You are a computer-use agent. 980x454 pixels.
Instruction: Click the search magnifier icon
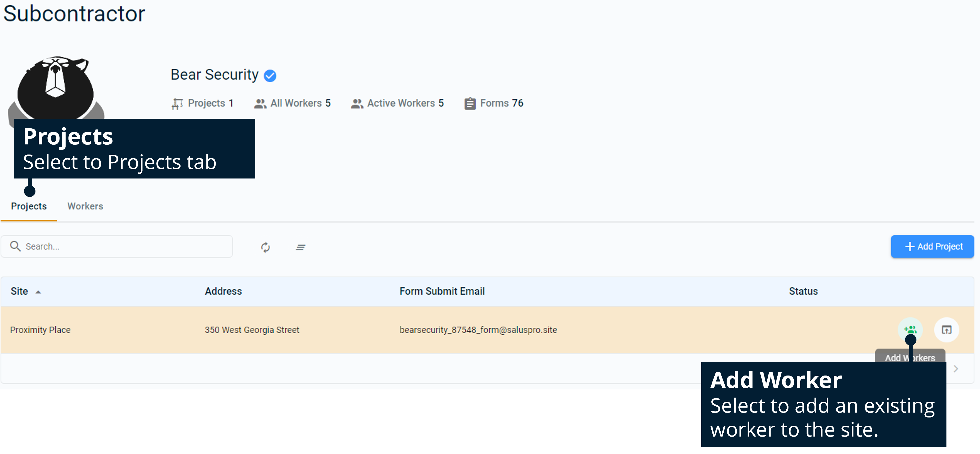click(x=15, y=246)
